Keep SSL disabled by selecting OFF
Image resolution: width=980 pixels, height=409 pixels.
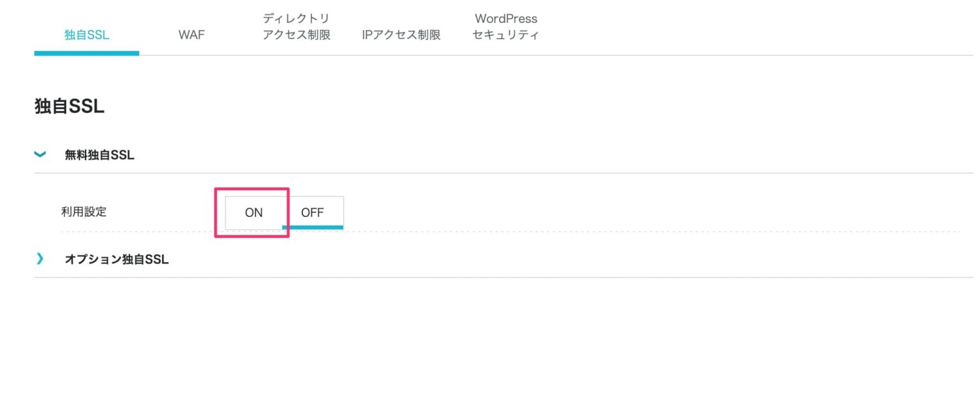[x=313, y=212]
